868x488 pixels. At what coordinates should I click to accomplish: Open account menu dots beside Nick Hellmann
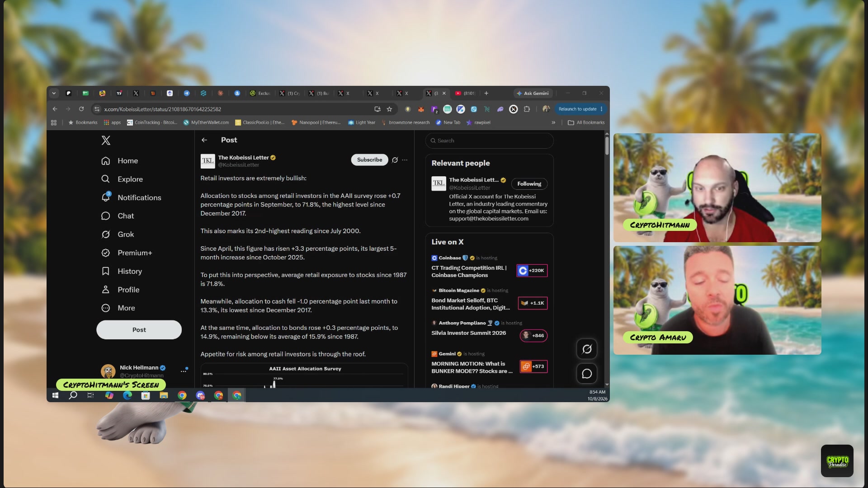[x=184, y=371]
